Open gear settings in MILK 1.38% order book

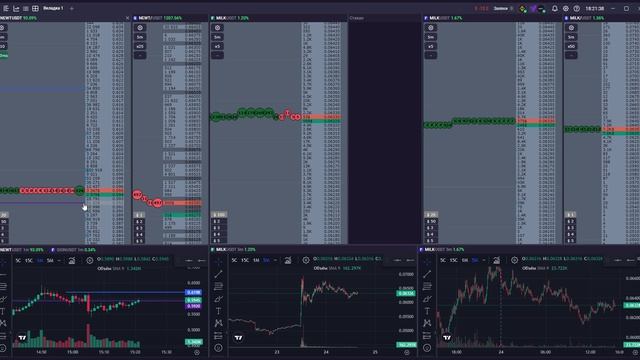click(x=571, y=28)
